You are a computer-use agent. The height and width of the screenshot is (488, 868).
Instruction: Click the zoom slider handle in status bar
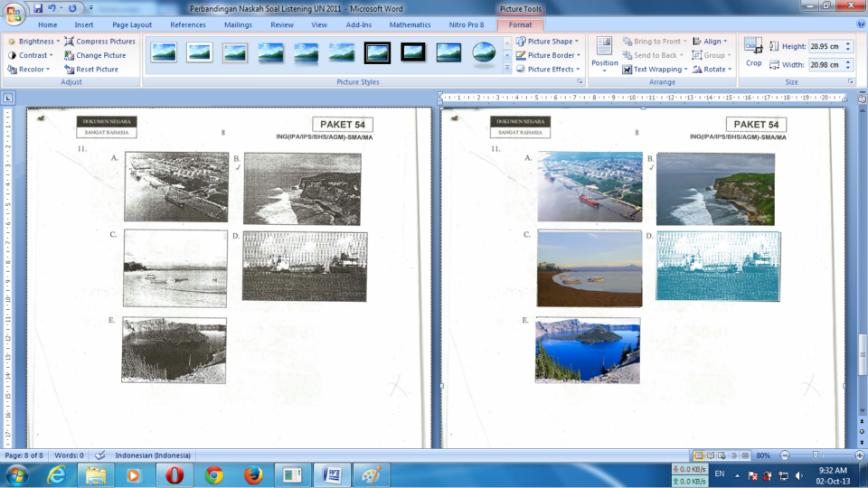tap(816, 455)
